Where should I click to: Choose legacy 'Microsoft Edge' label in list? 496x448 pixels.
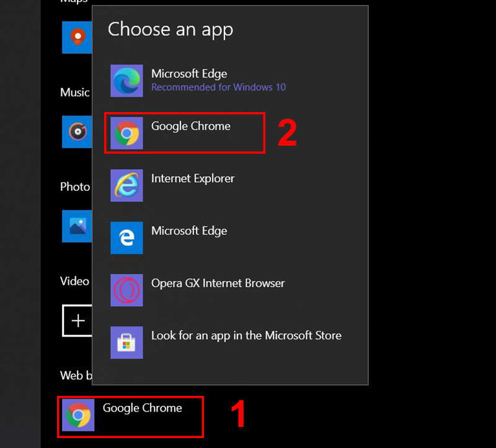coord(189,231)
